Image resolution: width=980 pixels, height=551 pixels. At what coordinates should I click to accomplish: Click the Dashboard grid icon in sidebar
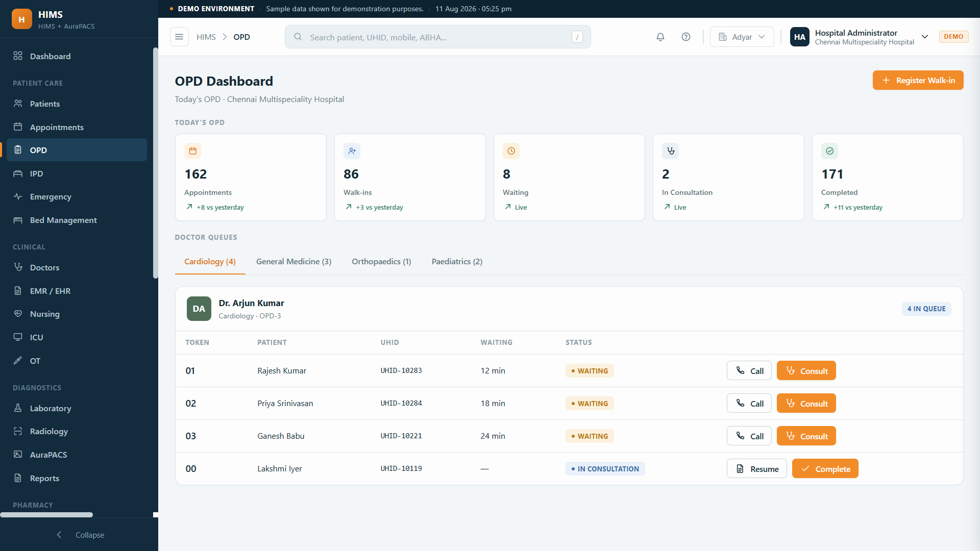pos(18,56)
